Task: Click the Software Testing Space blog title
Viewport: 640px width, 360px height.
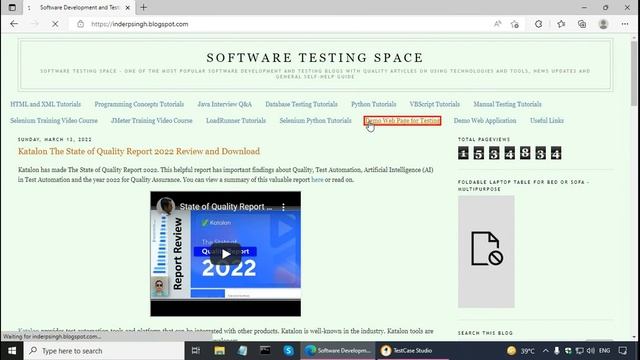Action: (315, 58)
